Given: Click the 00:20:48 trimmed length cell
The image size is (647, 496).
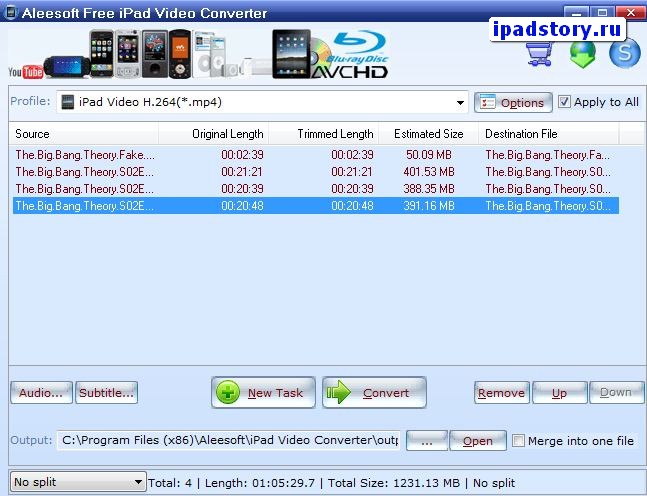Looking at the screenshot, I should pyautogui.click(x=352, y=205).
